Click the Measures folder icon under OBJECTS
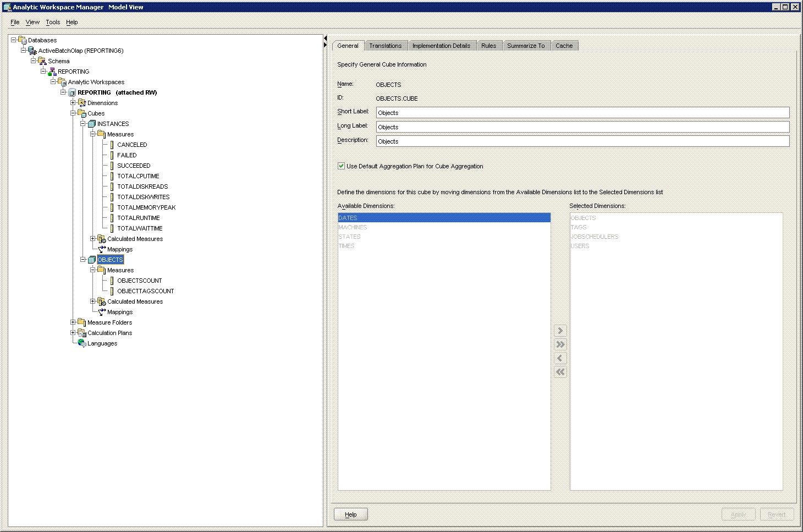Viewport: 803px width, 532px height. pos(102,270)
